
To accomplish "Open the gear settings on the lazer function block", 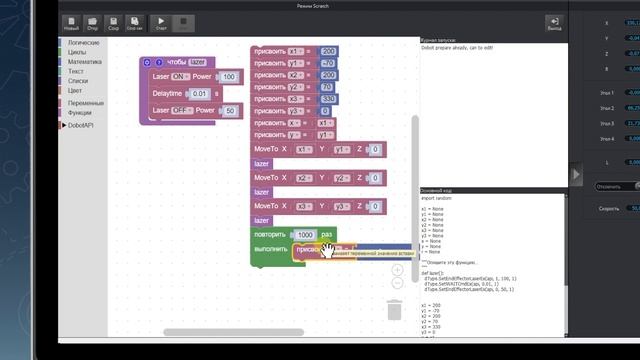I will tap(147, 62).
